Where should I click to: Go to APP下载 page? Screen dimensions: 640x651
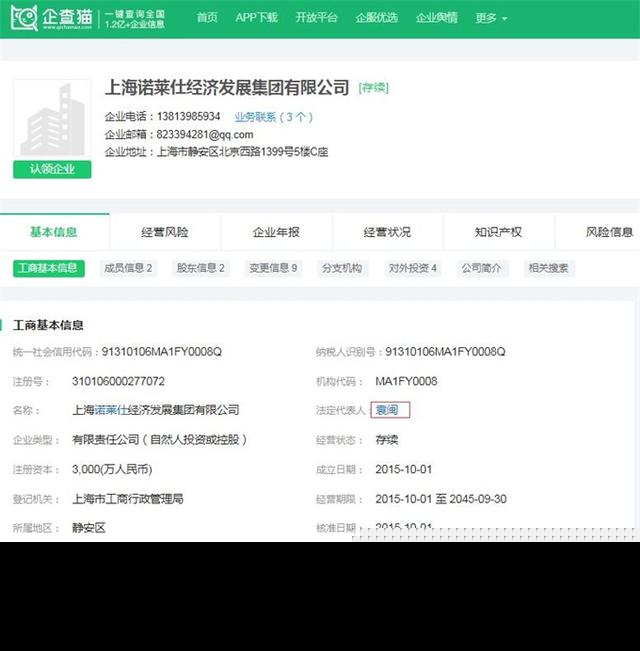pyautogui.click(x=256, y=18)
